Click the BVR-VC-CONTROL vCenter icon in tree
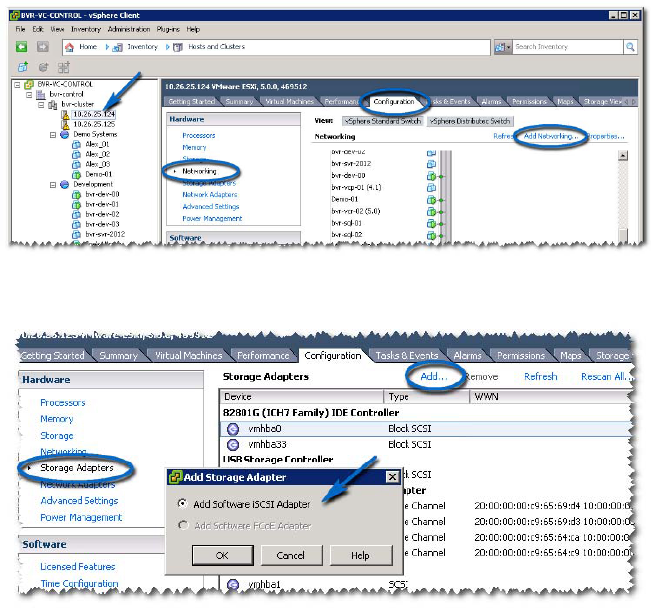Screen dimensions: 651x609 pyautogui.click(x=29, y=84)
